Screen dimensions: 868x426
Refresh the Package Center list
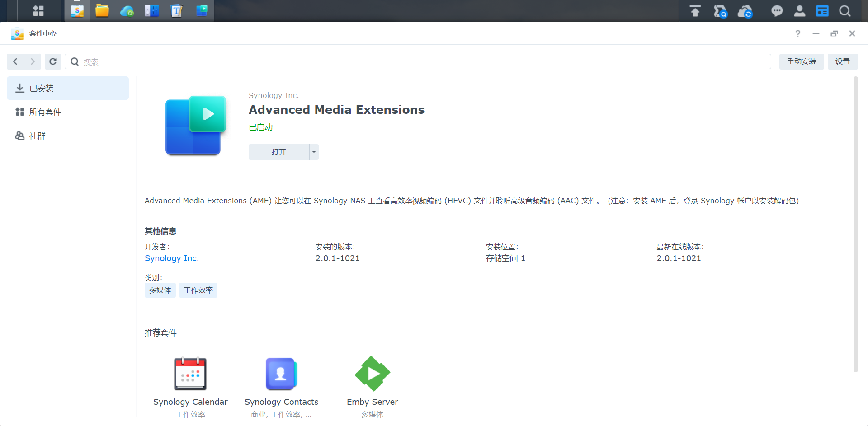coord(53,61)
